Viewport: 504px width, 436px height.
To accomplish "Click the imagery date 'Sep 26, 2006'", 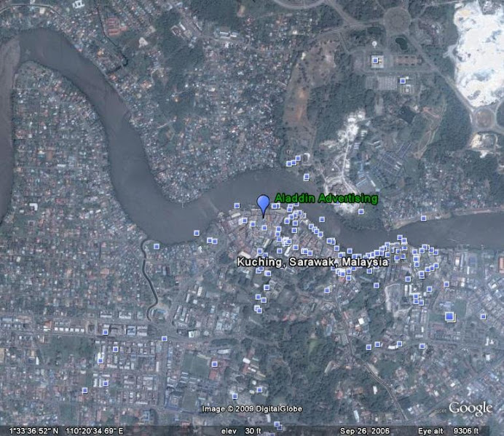I will pos(364,431).
